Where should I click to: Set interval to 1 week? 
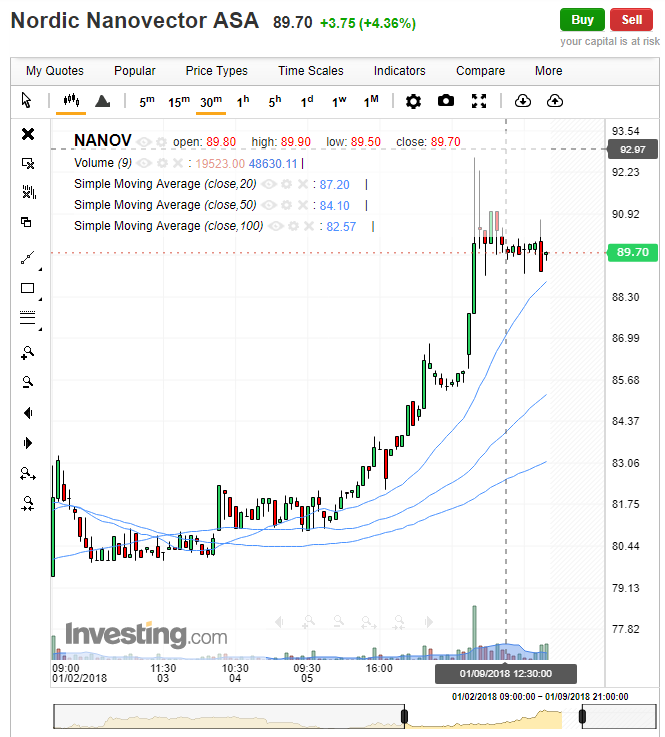click(x=339, y=101)
